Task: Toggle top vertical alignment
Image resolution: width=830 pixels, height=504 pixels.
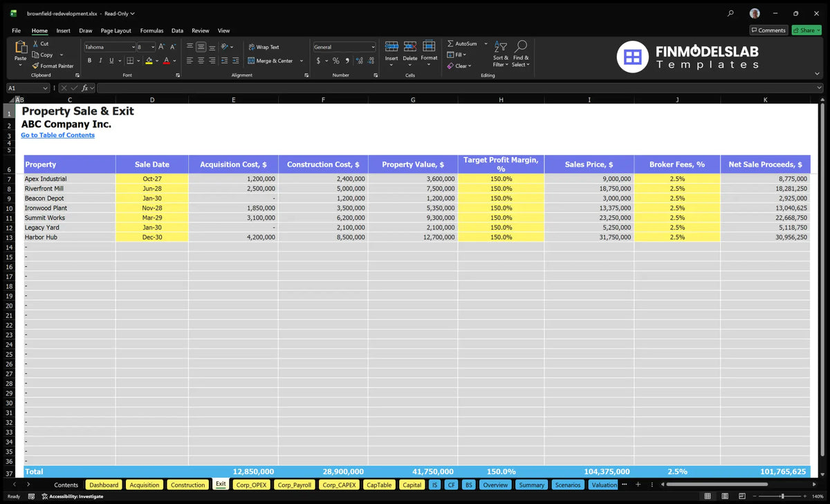Action: pos(190,47)
